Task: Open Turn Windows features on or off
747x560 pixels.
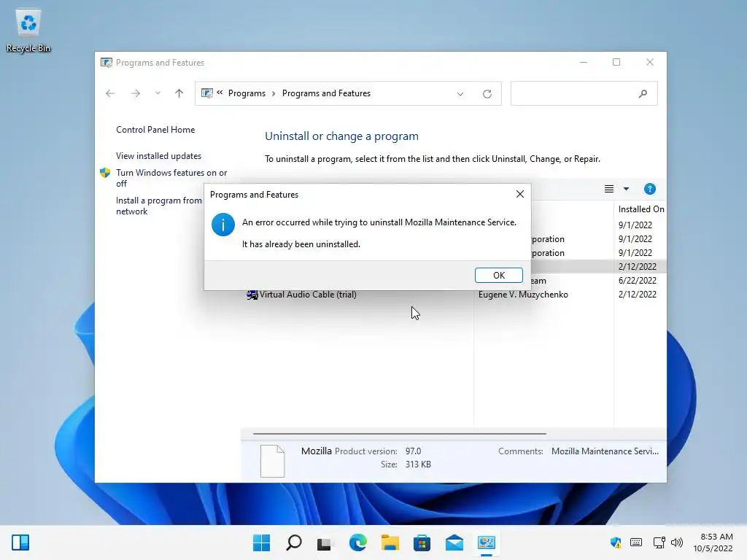Action: pyautogui.click(x=171, y=178)
